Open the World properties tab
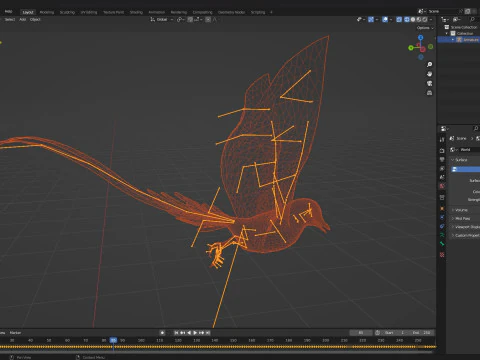Image resolution: width=480 pixels, height=360 pixels. (x=442, y=186)
